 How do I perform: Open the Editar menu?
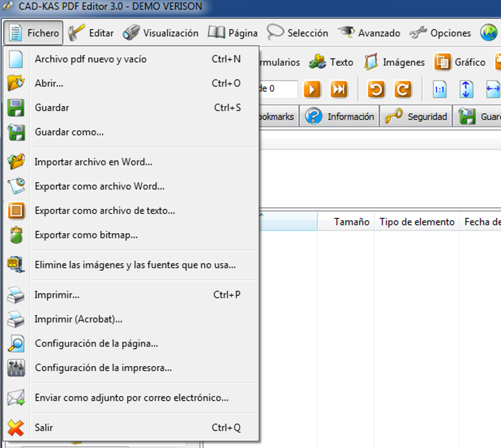[x=91, y=33]
